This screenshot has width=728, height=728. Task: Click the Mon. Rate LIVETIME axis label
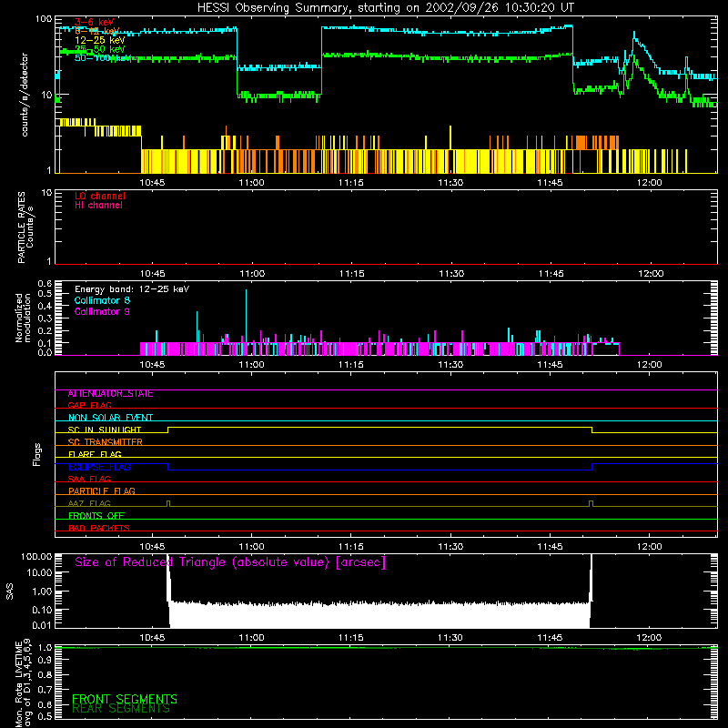23,684
